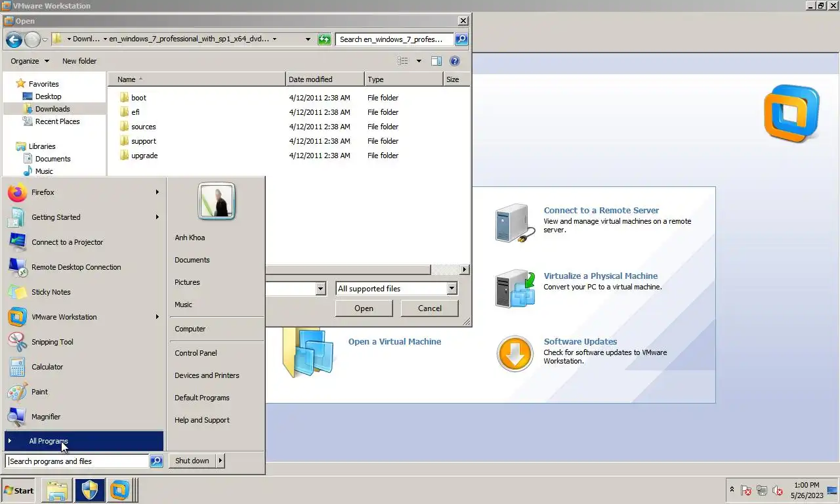Viewport: 840px width, 504px height.
Task: Open Connect to a Projector
Action: point(84,242)
